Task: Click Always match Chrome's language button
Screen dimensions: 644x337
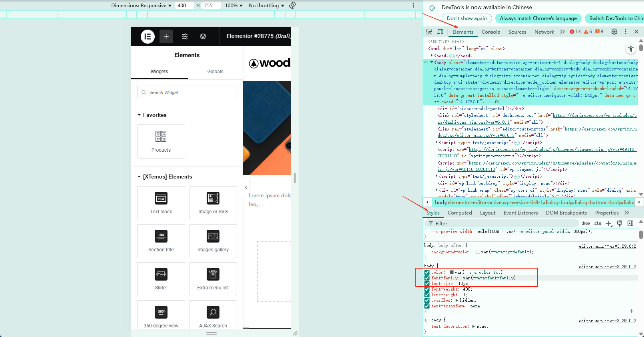Action: tap(538, 18)
